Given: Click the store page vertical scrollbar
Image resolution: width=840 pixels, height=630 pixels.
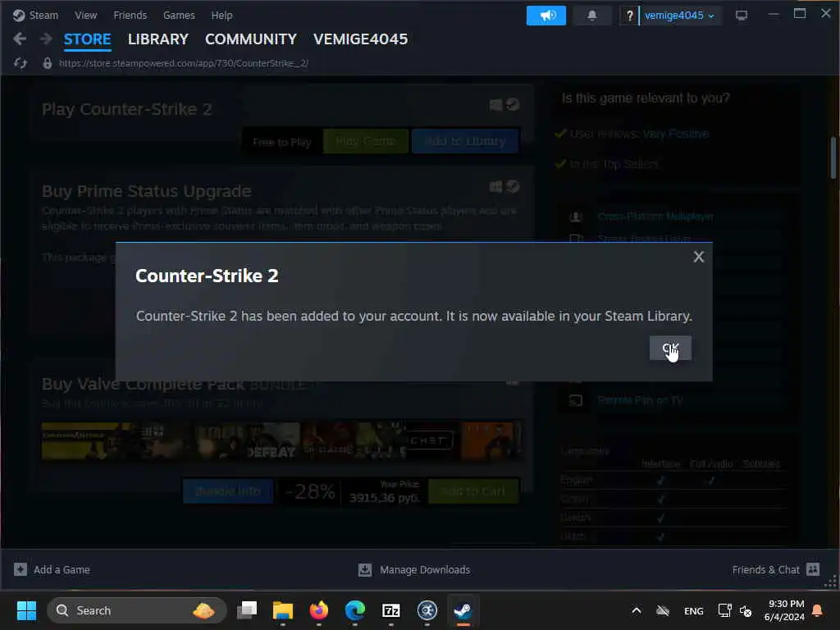Looking at the screenshot, I should coord(833,157).
